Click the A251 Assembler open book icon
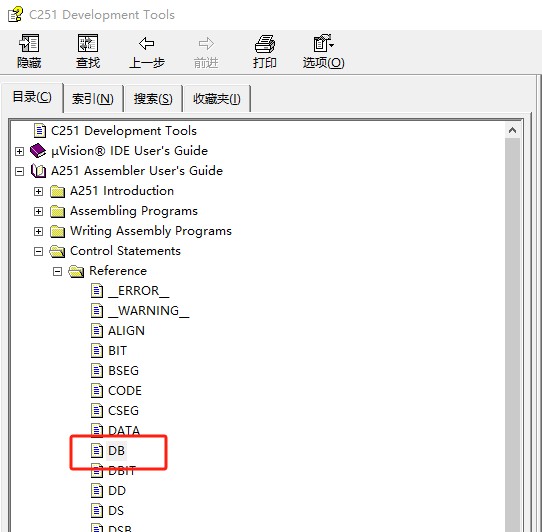Image resolution: width=542 pixels, height=532 pixels. [x=38, y=171]
